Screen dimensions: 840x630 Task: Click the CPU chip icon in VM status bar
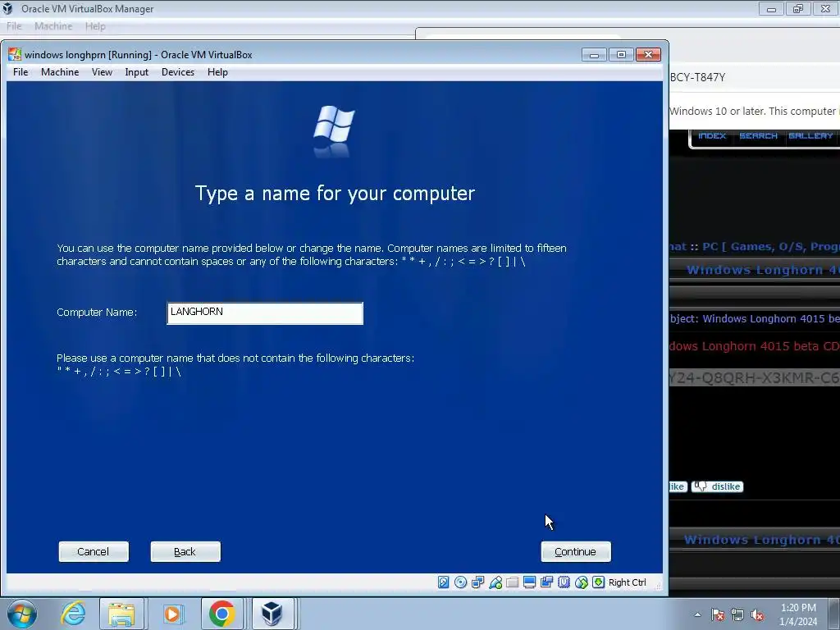click(564, 582)
